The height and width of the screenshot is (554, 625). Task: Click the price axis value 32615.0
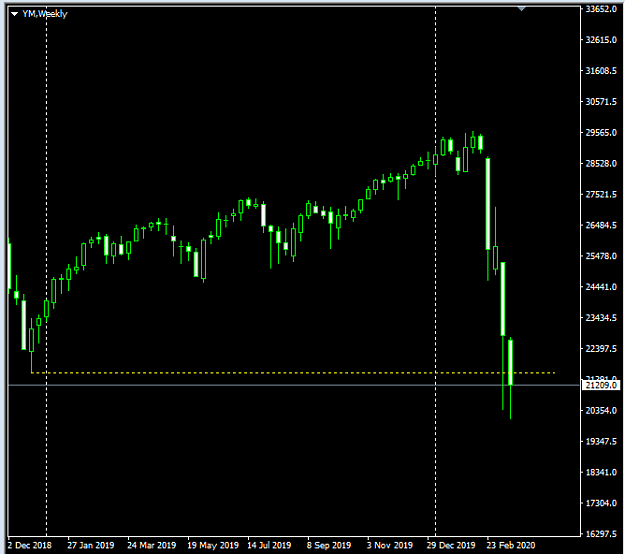(601, 40)
